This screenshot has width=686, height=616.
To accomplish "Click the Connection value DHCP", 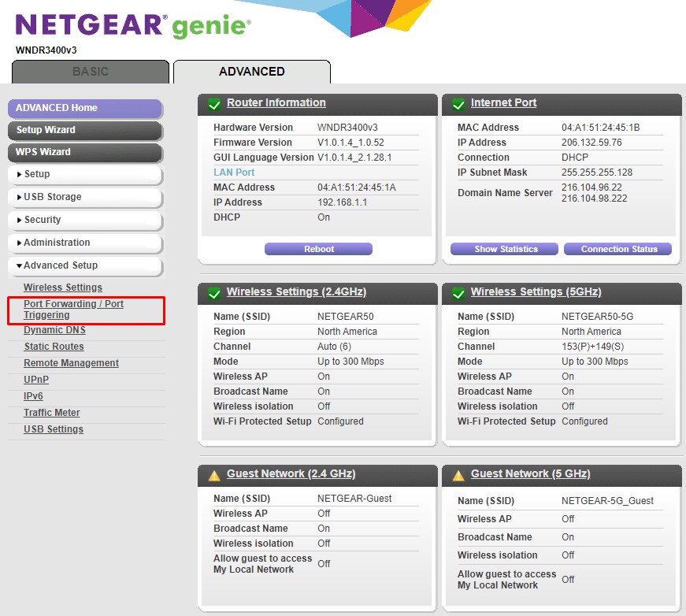I will pos(575,158).
